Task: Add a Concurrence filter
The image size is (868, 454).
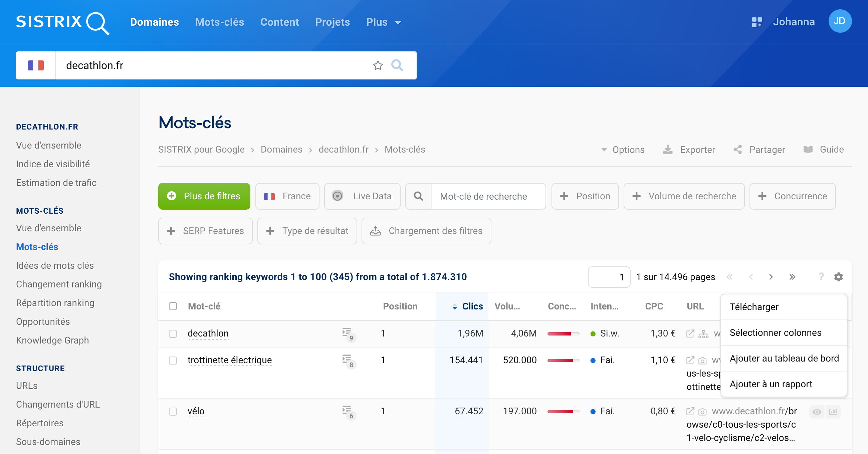Action: click(x=792, y=196)
